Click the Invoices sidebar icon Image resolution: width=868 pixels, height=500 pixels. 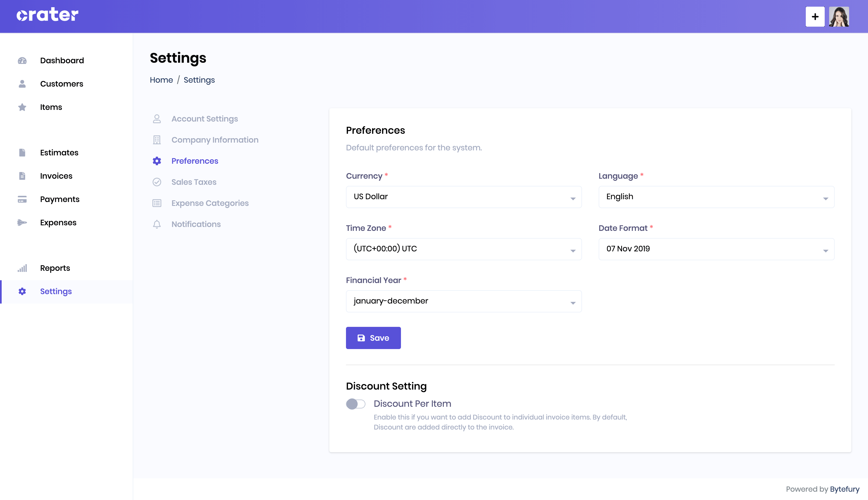click(22, 175)
